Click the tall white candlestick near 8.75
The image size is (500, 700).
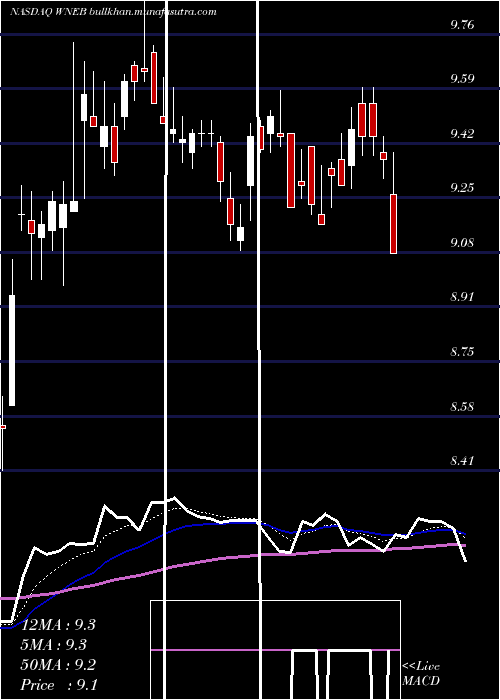(x=12, y=350)
